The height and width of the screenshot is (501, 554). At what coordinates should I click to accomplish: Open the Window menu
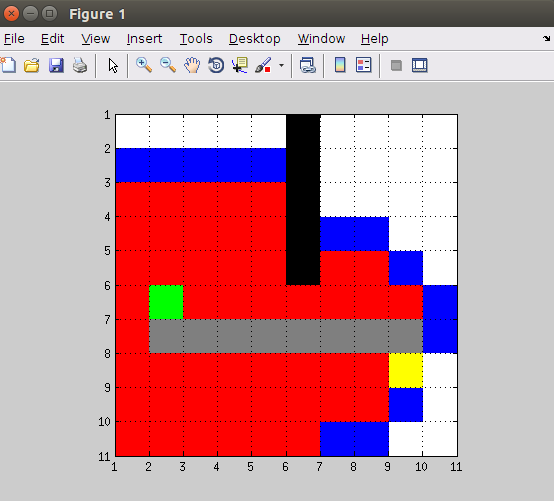pyautogui.click(x=321, y=39)
